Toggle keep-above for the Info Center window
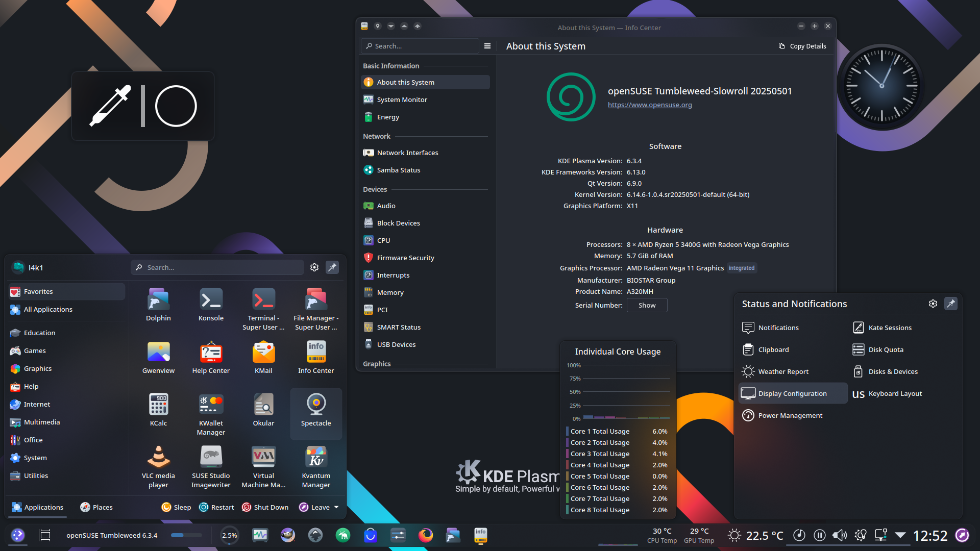 tap(404, 26)
